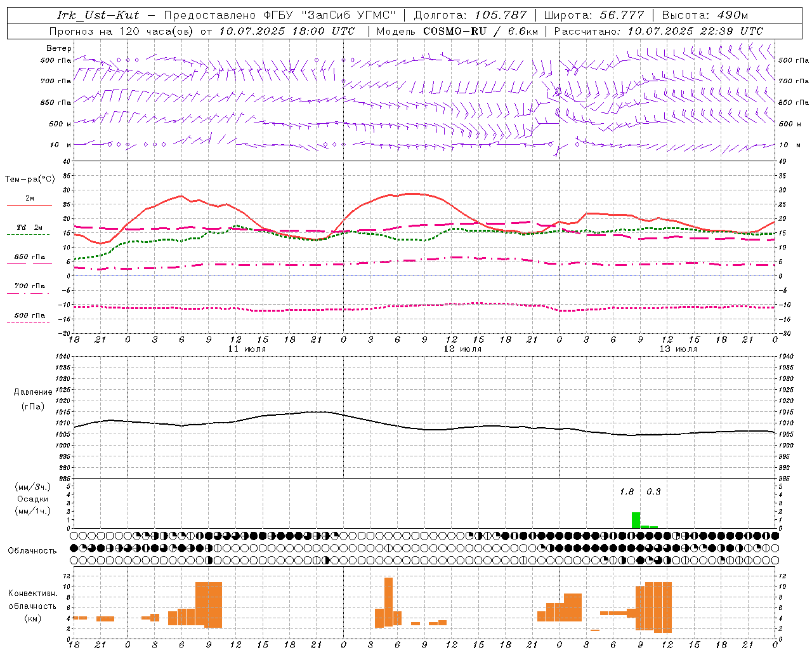Click the Высота: 490м value
The height and width of the screenshot is (650, 812).
tap(705, 15)
